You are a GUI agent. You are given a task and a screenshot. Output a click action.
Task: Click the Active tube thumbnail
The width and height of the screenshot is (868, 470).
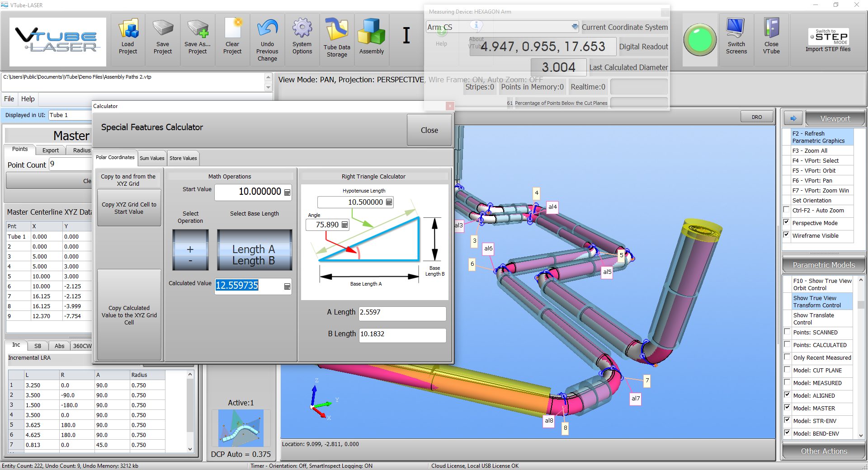click(241, 428)
